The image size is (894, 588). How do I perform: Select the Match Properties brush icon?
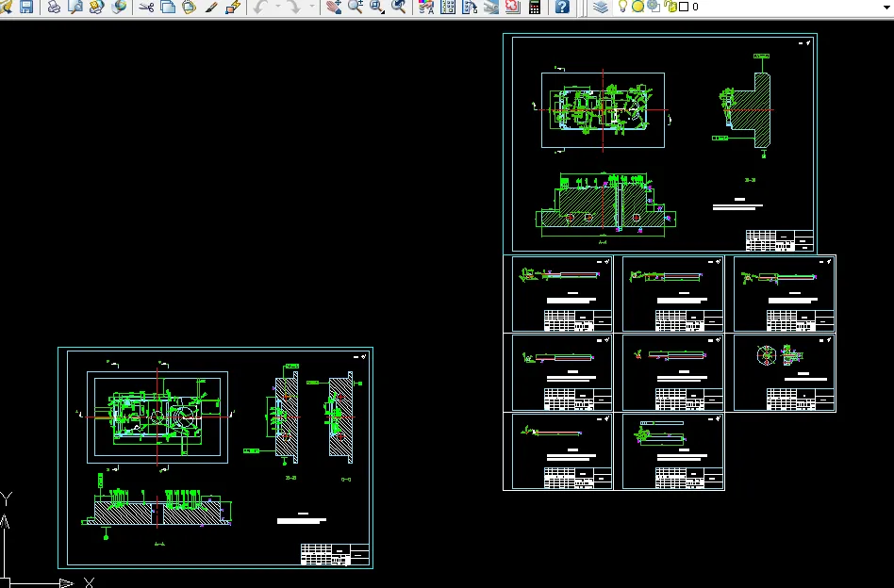tap(211, 7)
